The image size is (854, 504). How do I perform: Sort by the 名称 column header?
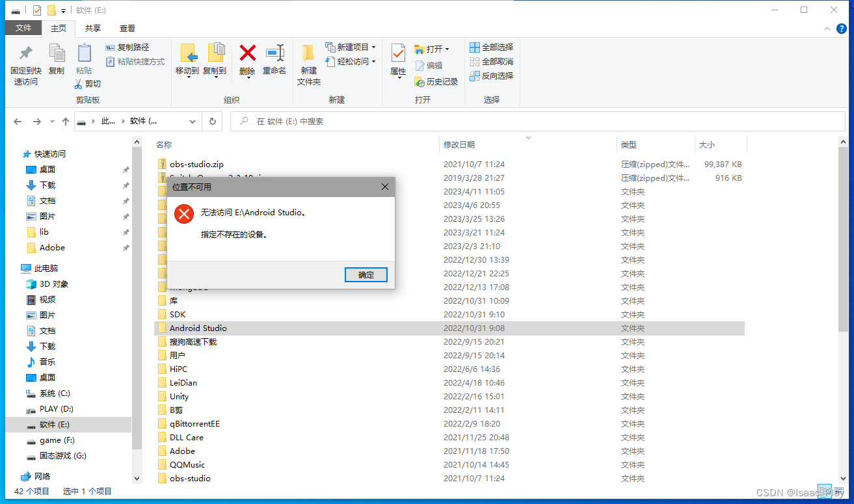pyautogui.click(x=164, y=145)
